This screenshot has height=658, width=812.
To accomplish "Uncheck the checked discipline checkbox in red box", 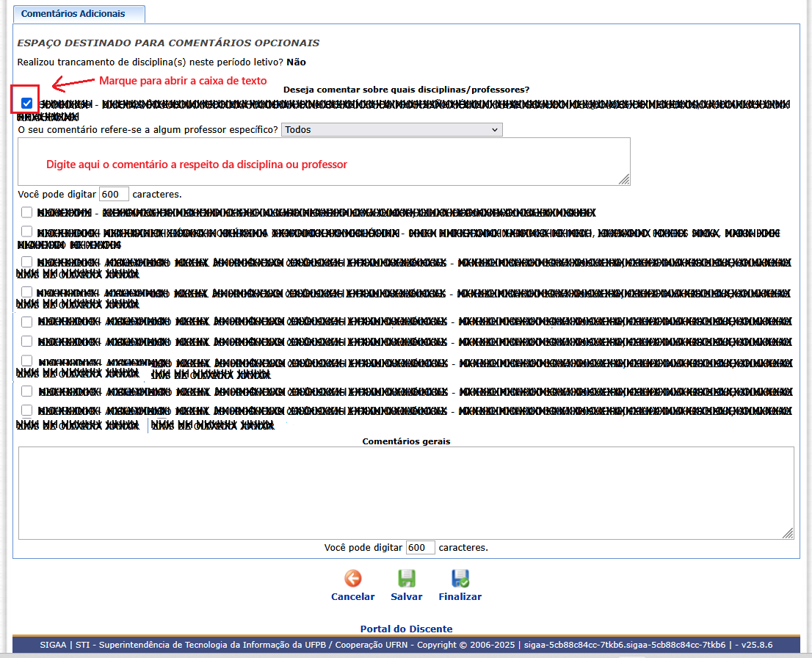I will 27,104.
